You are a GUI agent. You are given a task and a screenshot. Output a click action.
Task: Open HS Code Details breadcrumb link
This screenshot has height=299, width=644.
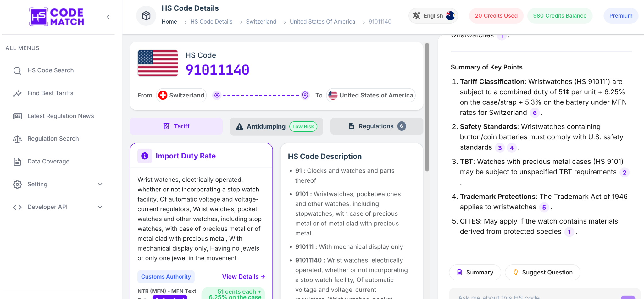[211, 22]
